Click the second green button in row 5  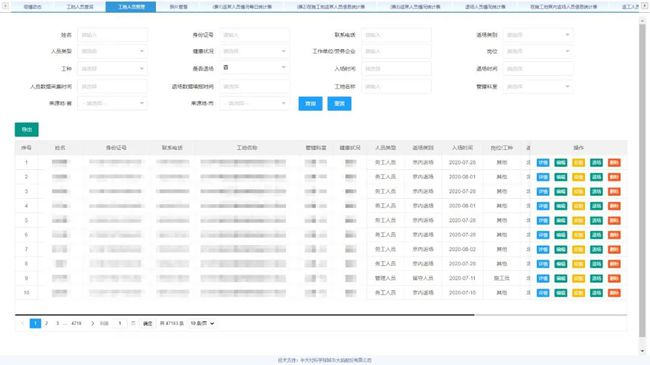pyautogui.click(x=596, y=221)
